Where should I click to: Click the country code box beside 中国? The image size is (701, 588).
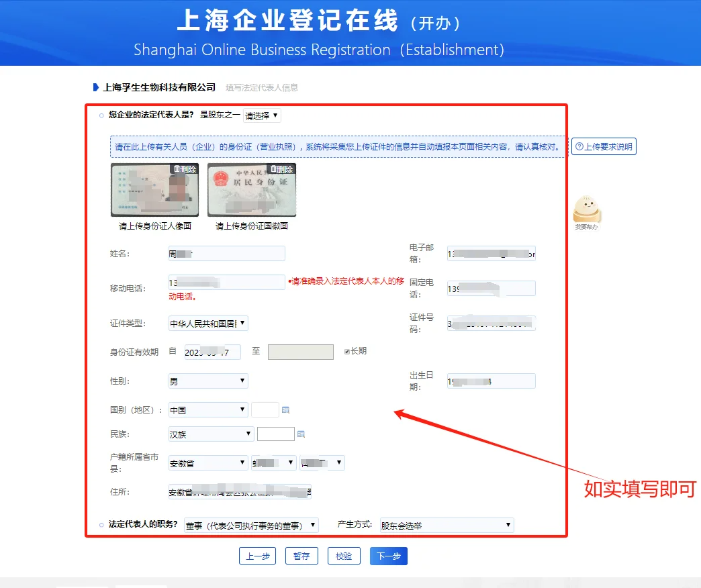(265, 409)
